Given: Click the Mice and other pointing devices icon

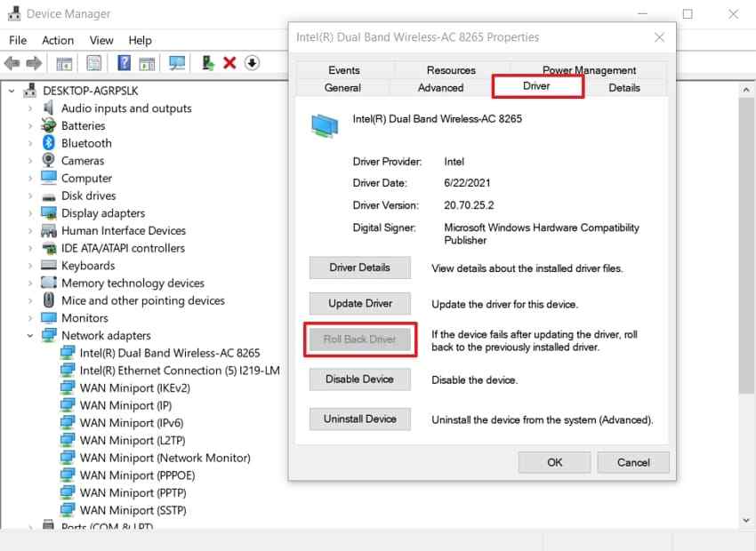Looking at the screenshot, I should [48, 300].
